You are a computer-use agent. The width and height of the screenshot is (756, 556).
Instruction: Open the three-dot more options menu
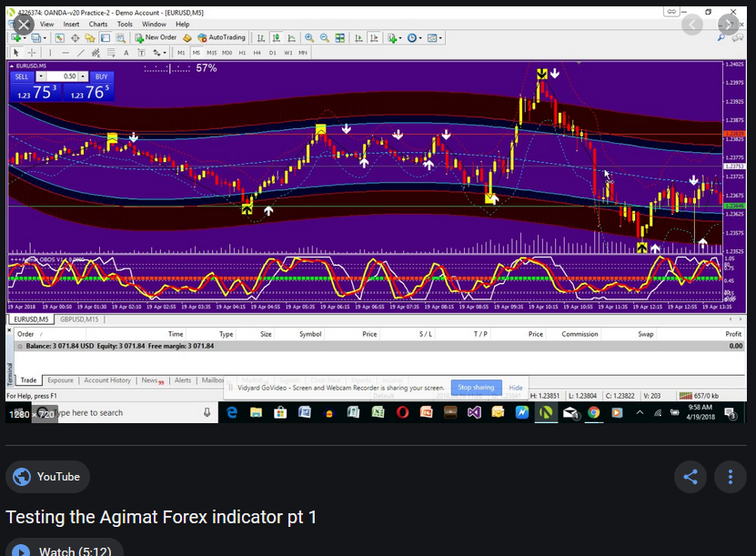[x=730, y=476]
